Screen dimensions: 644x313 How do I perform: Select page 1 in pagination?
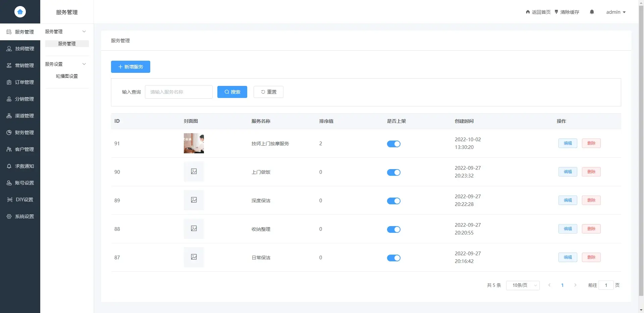562,285
